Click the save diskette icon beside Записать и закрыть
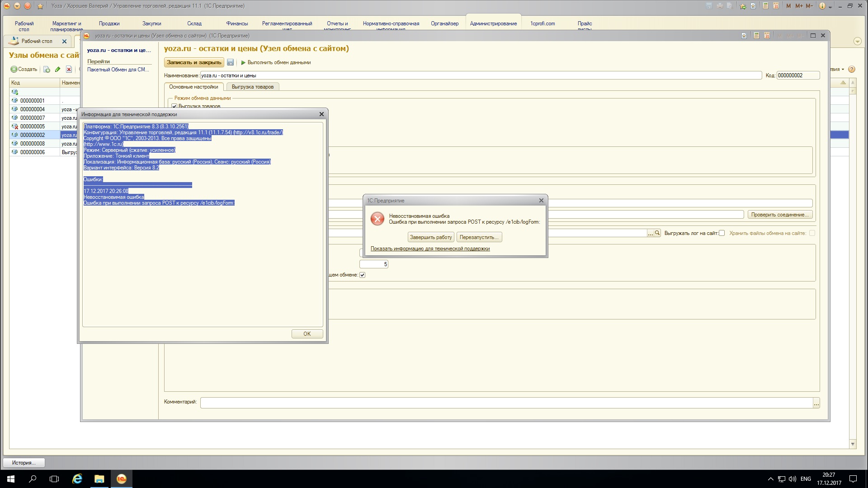This screenshot has width=868, height=488. point(230,62)
